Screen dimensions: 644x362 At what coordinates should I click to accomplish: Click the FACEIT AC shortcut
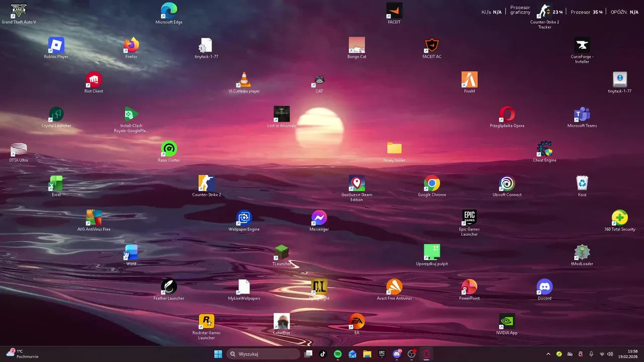(x=432, y=48)
